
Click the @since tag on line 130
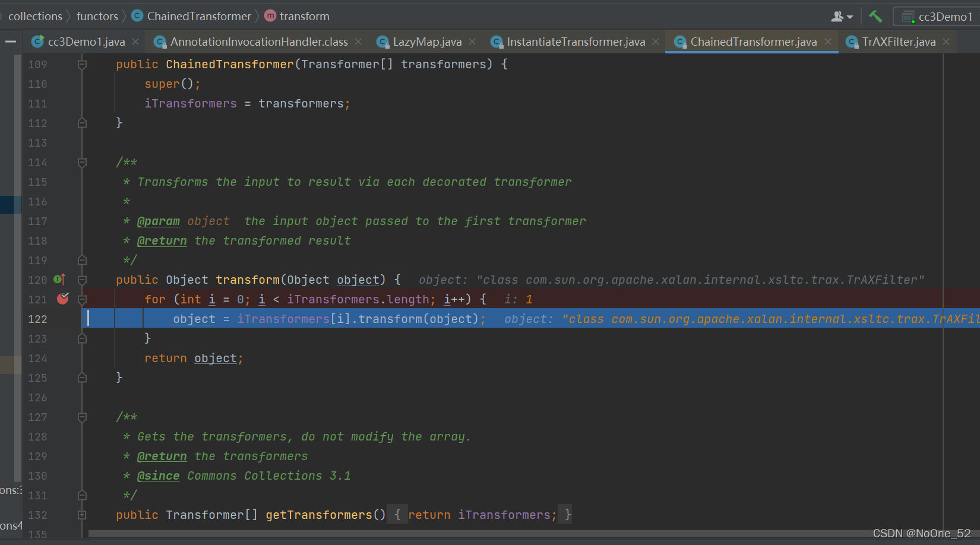point(158,476)
